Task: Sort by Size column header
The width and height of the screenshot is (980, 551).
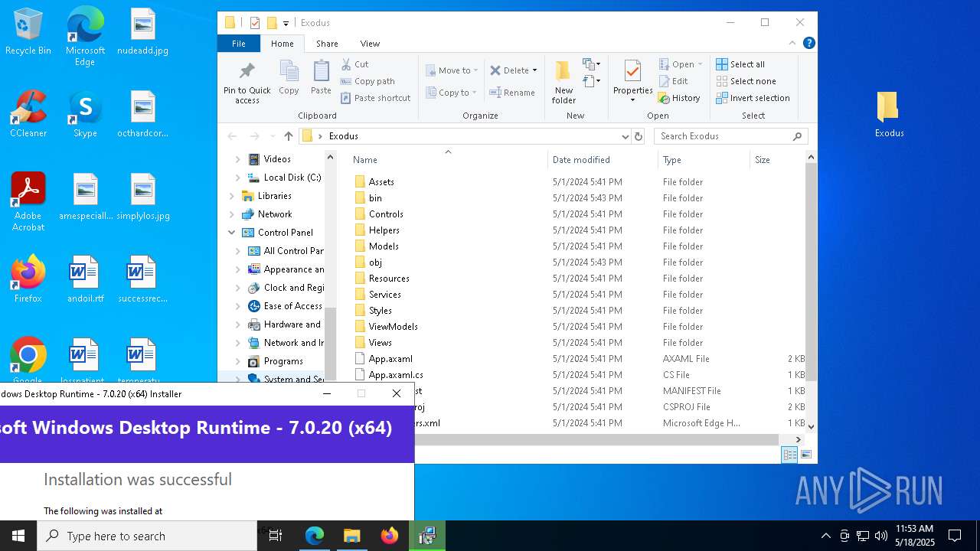Action: click(777, 160)
